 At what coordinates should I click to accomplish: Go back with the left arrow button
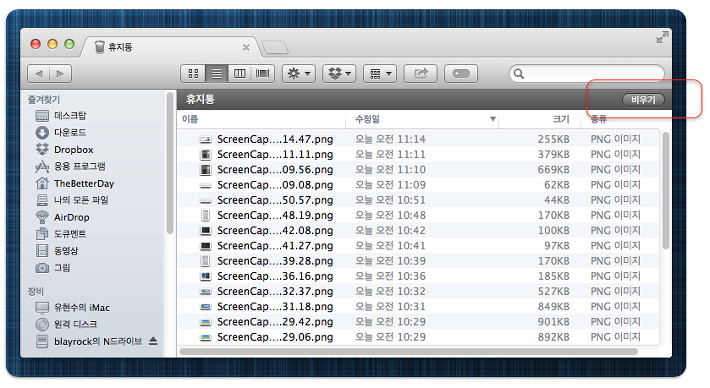pyautogui.click(x=39, y=73)
